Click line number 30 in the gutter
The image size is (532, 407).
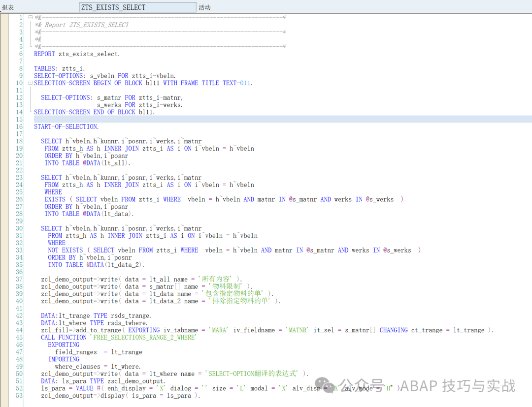pos(19,228)
